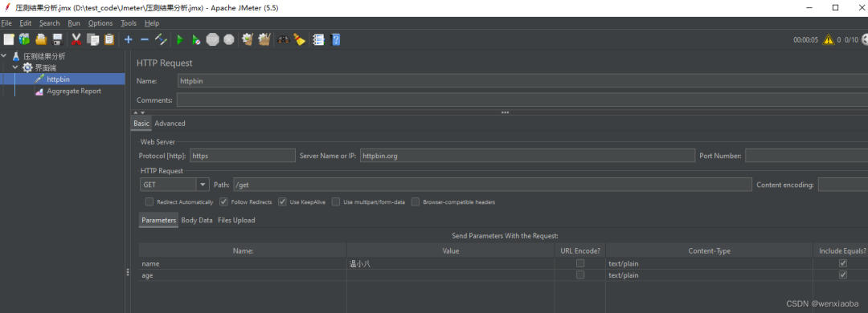The width and height of the screenshot is (868, 313).
Task: Click the Comments input field
Action: click(522, 100)
